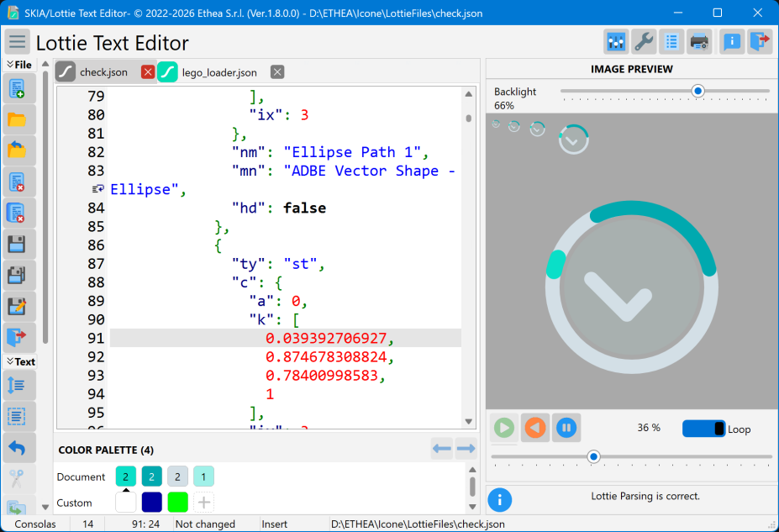Click the 0.874678308824 value on line 92
This screenshot has height=532, width=779.
pyautogui.click(x=326, y=356)
